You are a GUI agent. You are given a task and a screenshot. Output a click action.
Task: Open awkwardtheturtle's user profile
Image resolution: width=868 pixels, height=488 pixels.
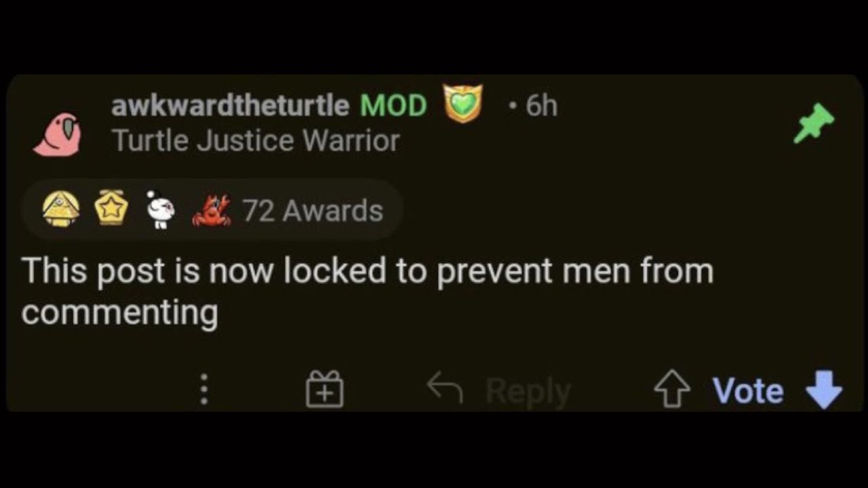pos(230,106)
